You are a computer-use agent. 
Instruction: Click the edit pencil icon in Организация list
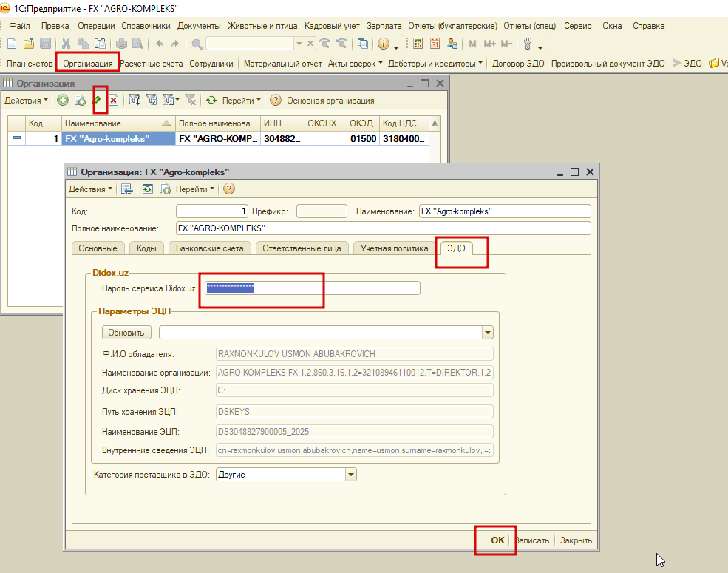click(98, 100)
